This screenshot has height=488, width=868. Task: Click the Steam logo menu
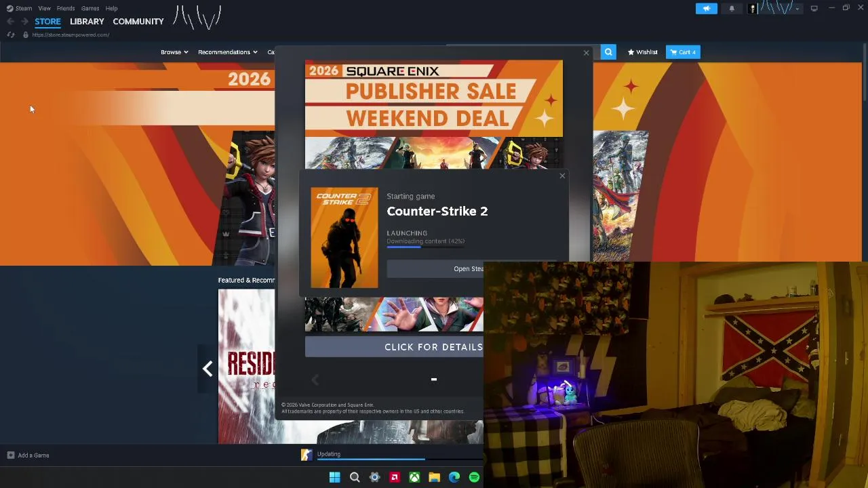[19, 8]
